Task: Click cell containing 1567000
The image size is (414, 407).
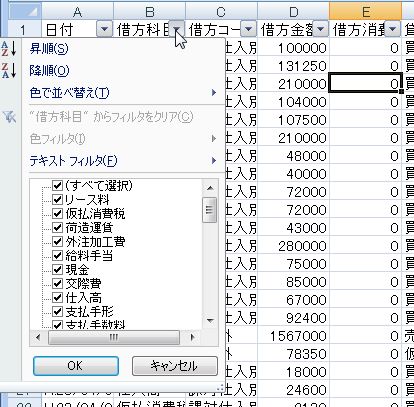Action: pos(293,336)
